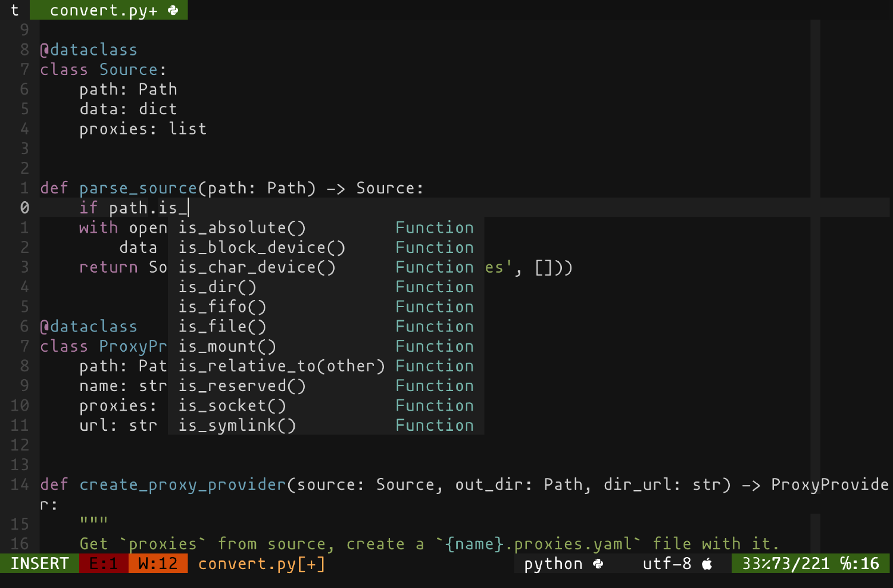The width and height of the screenshot is (893, 588).
Task: Pick is_block_device() from suggestions
Action: (326, 247)
